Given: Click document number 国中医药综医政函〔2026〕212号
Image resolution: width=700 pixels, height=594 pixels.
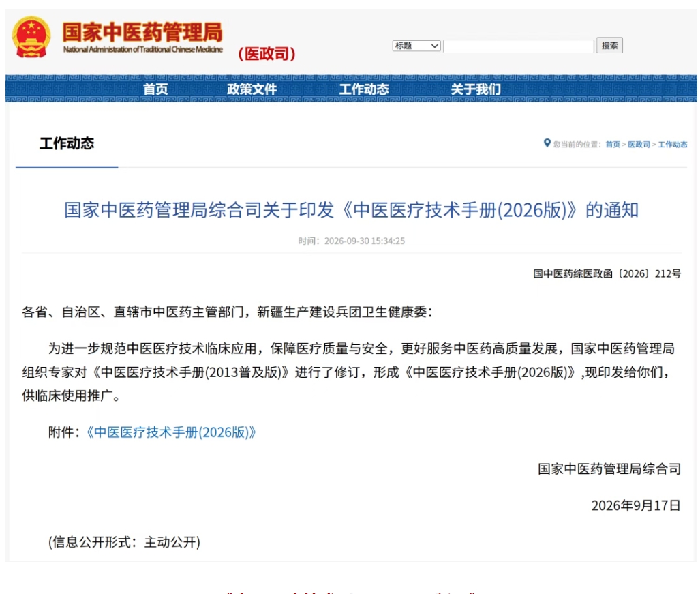Looking at the screenshot, I should 607,273.
